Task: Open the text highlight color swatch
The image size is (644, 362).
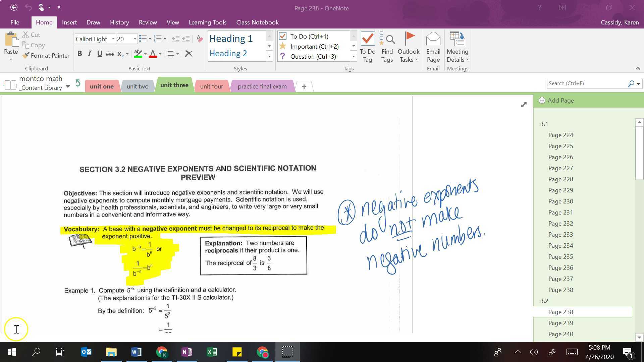Action: (x=138, y=54)
